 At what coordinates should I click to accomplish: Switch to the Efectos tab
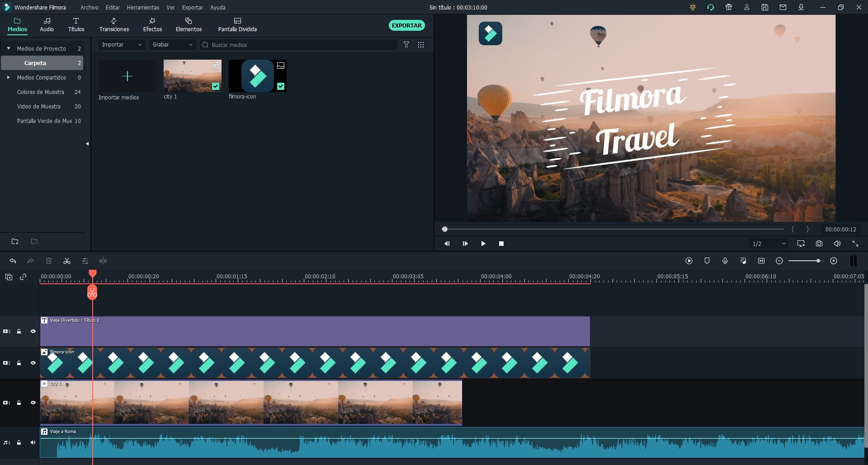pyautogui.click(x=152, y=25)
